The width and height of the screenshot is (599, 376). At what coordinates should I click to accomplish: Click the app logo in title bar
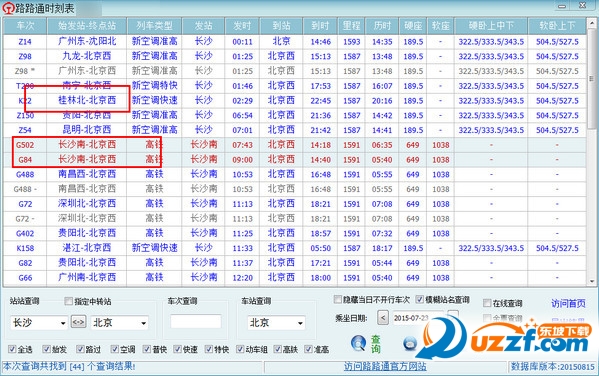coord(8,8)
